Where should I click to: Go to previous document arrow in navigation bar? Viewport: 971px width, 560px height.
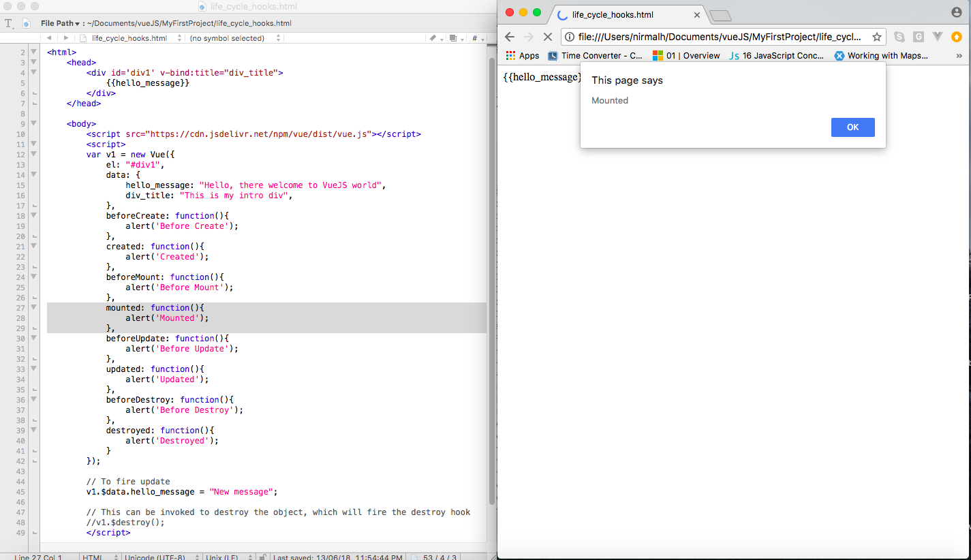(49, 38)
